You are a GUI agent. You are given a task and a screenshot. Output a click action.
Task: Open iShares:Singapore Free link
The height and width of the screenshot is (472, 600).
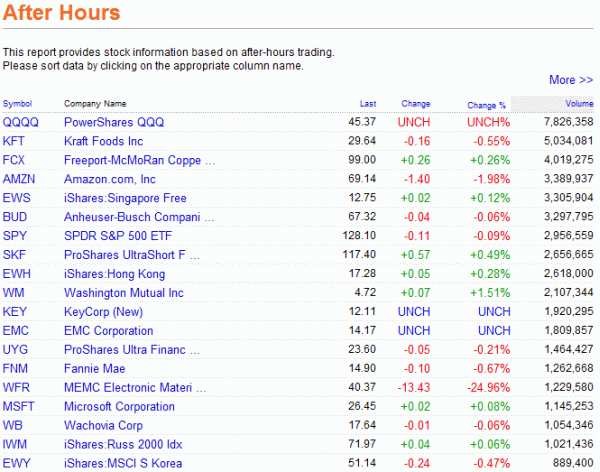click(x=125, y=198)
